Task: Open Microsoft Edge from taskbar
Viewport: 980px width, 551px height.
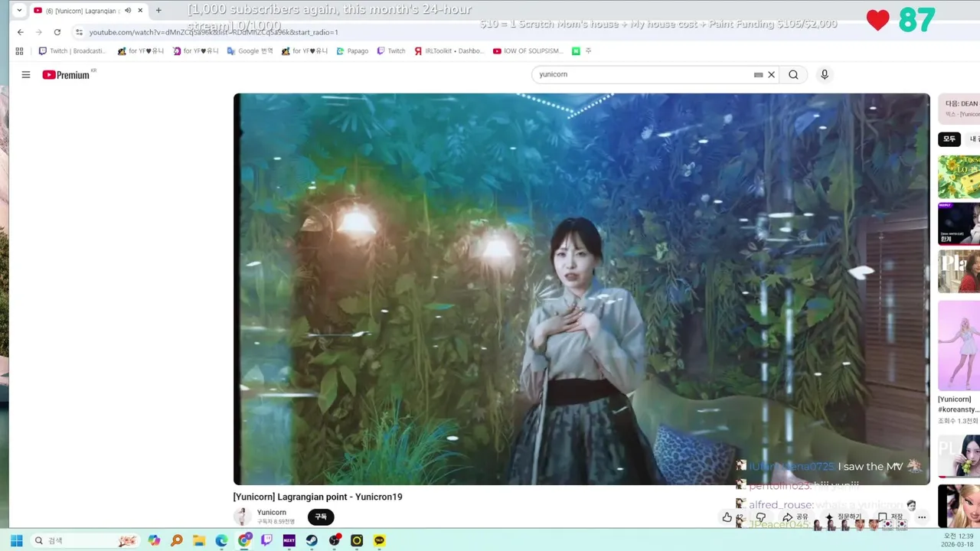Action: click(221, 540)
